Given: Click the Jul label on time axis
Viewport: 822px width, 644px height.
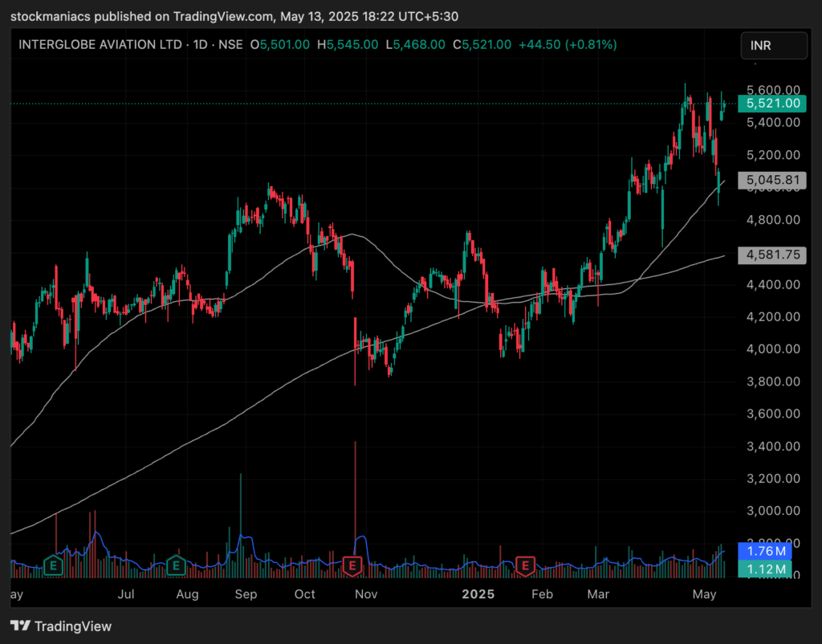Looking at the screenshot, I should coord(126,594).
